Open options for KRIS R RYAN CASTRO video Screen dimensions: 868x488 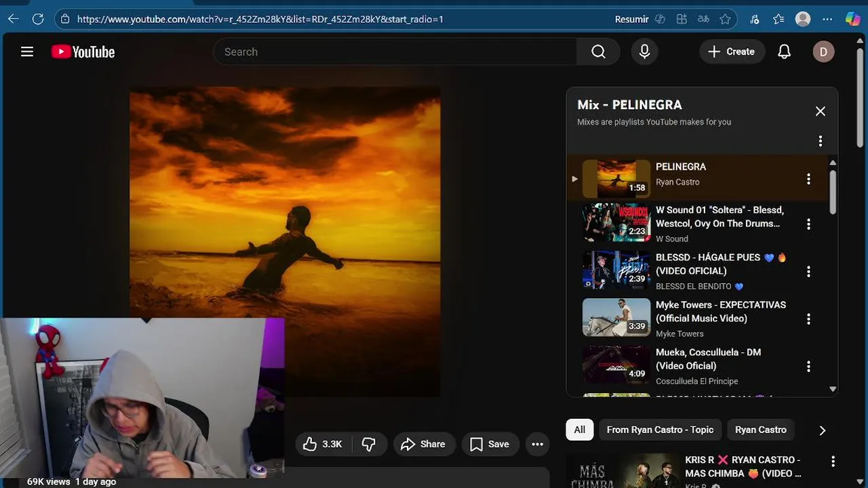833,462
